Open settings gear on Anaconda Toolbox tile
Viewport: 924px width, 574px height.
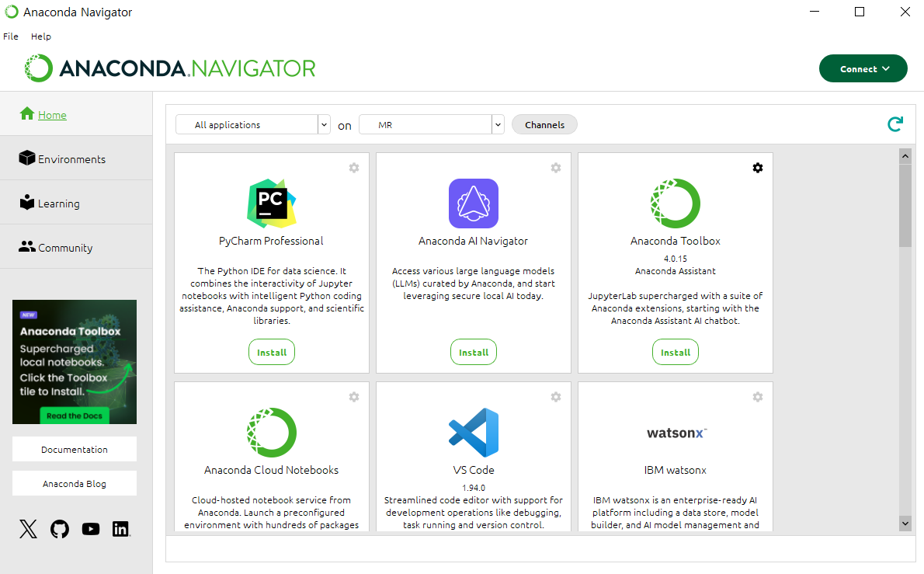point(758,168)
